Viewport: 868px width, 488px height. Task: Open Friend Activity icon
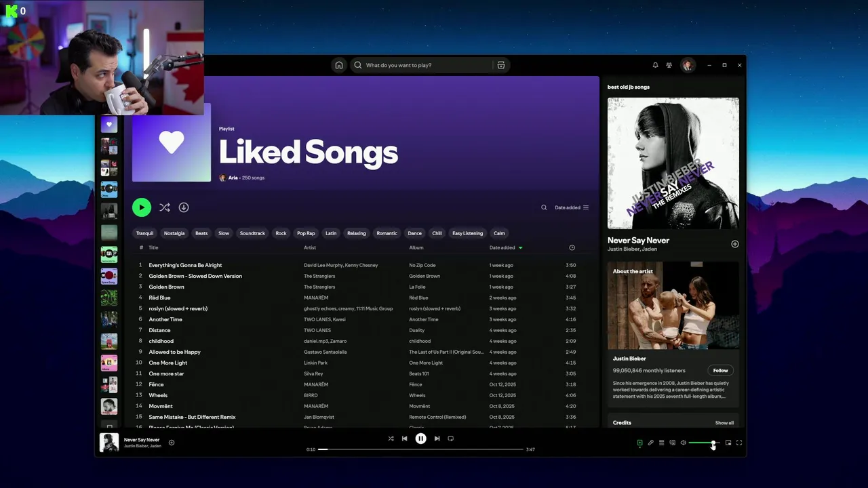click(669, 65)
